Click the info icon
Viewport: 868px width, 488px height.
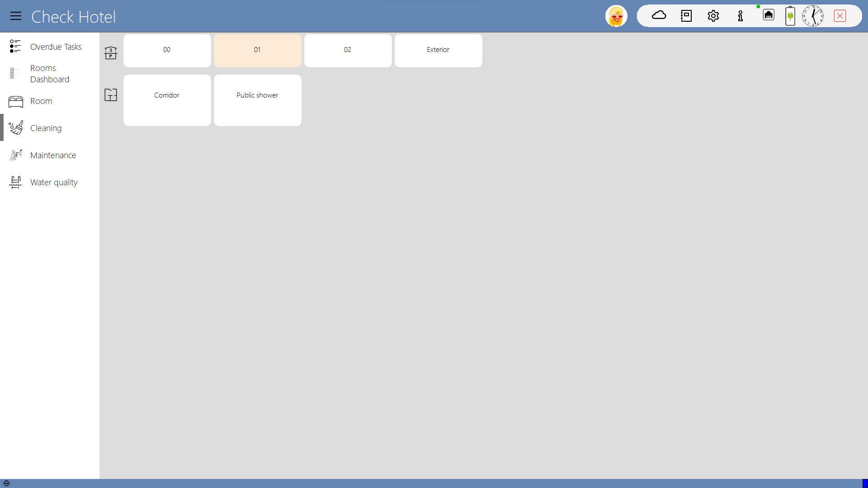click(740, 16)
